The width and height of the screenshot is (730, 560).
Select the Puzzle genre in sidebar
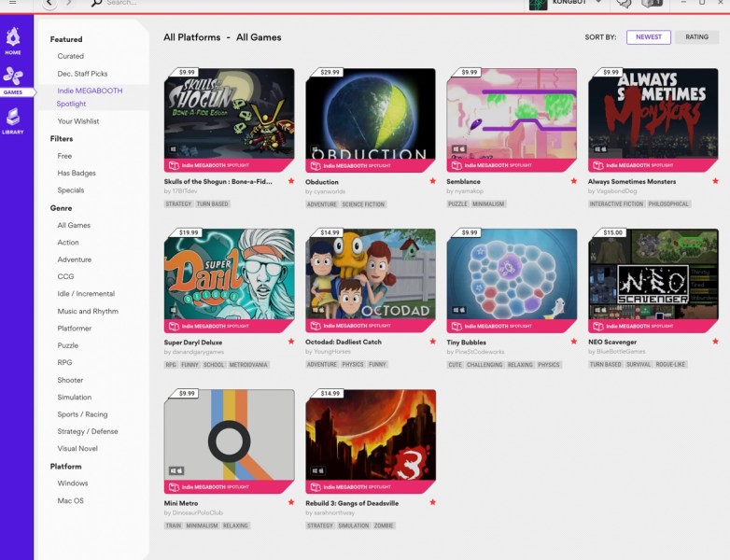tap(68, 345)
